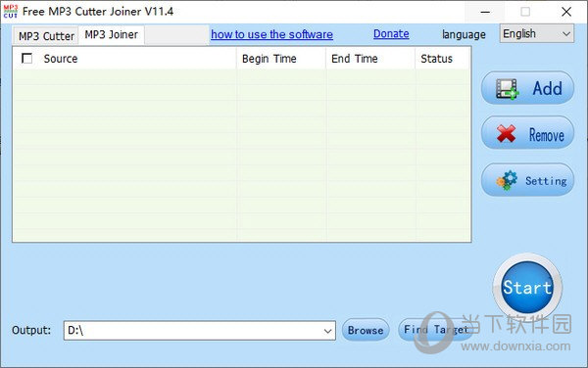Minimize the Free MP3 Cutter Joiner window
Viewport: 588px width, 368px height.
485,12
